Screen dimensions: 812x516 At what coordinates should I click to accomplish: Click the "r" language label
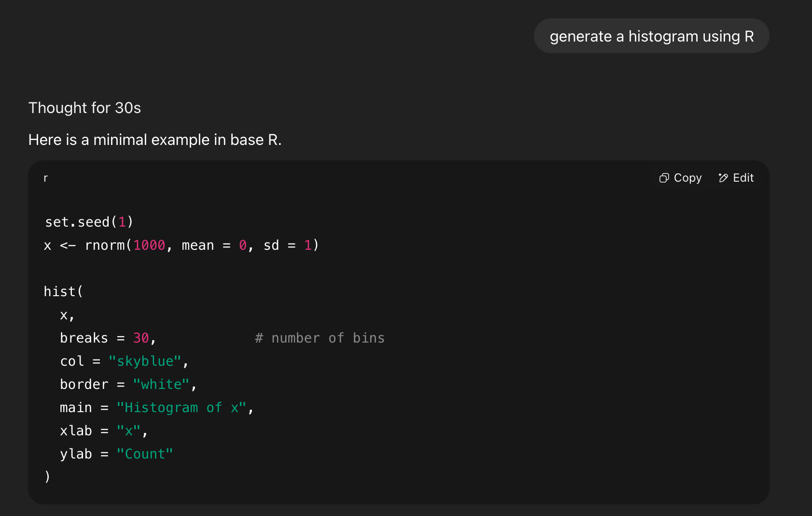point(46,178)
